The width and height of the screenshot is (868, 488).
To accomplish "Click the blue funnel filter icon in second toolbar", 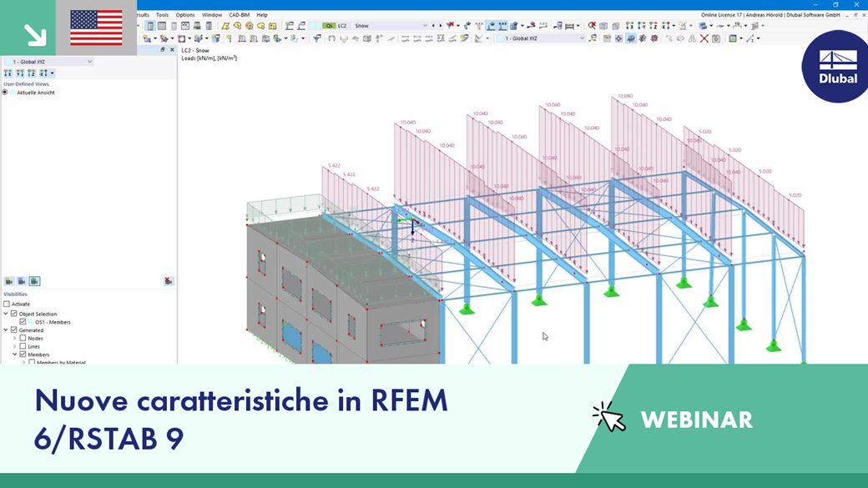I will coord(316,38).
